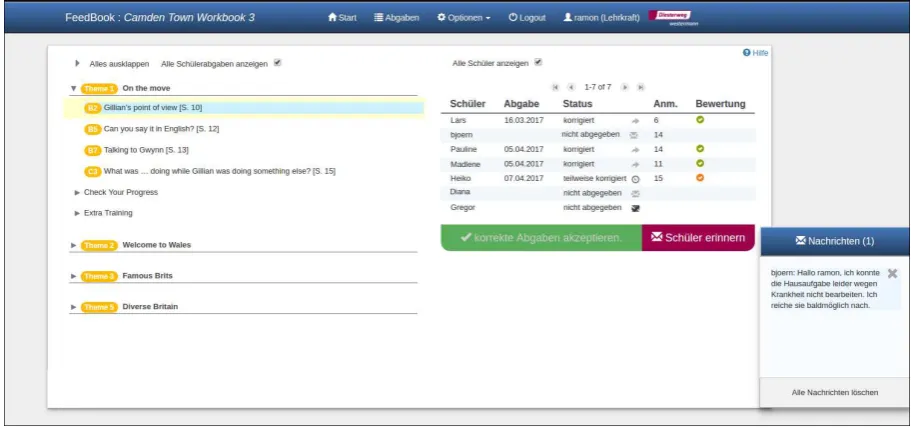Click the gear icon of Optionen

click(442, 17)
